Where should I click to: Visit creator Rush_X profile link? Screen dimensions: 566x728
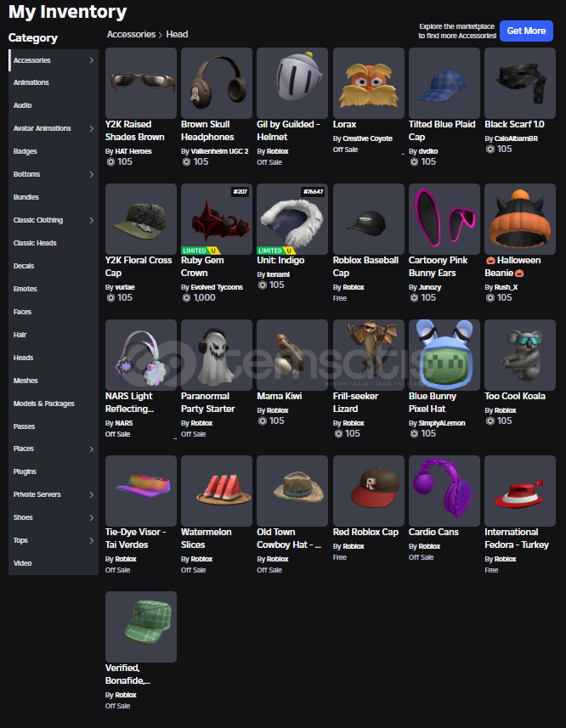click(506, 287)
